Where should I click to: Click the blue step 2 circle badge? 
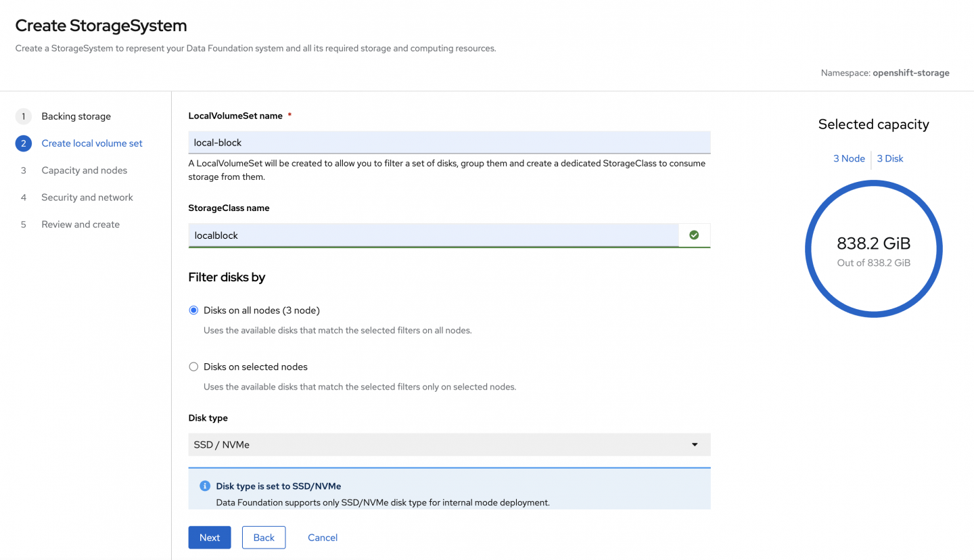23,143
